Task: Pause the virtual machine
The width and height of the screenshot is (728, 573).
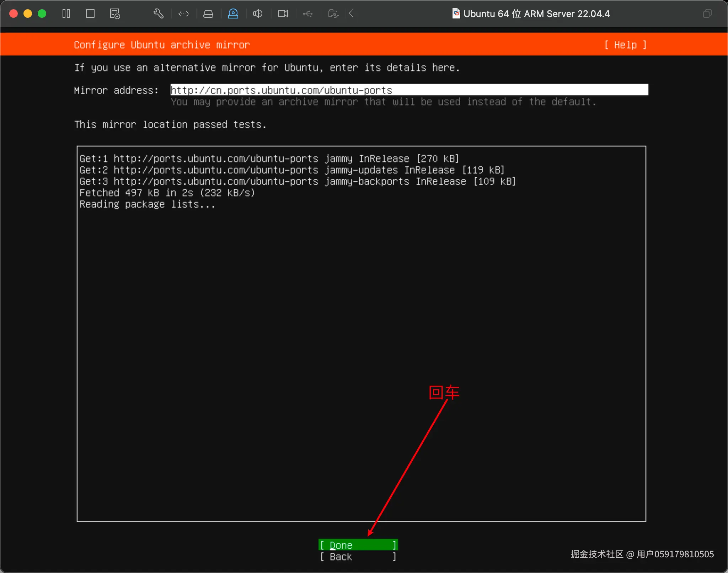Action: tap(66, 14)
